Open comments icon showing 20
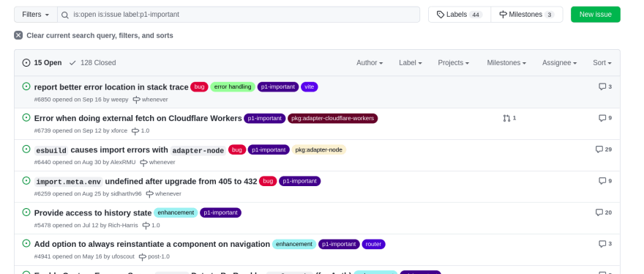 click(604, 212)
